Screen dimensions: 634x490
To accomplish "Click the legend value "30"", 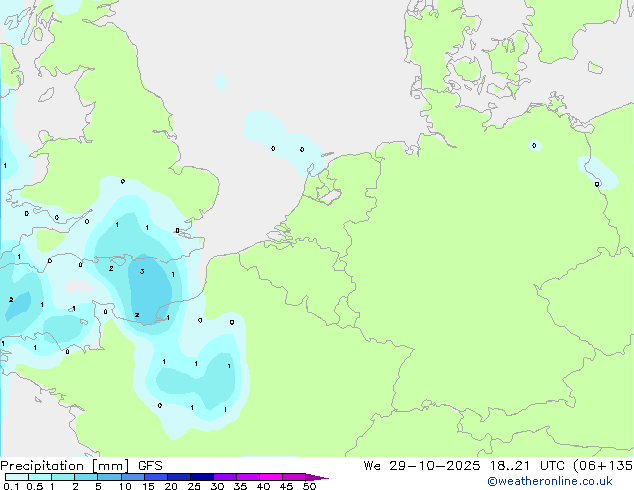I will point(217,486).
